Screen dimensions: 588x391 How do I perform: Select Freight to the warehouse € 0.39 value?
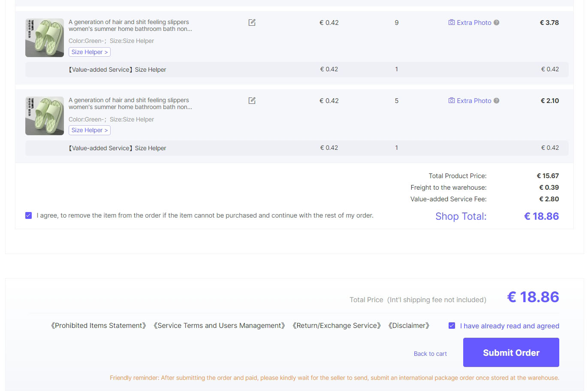click(x=549, y=187)
